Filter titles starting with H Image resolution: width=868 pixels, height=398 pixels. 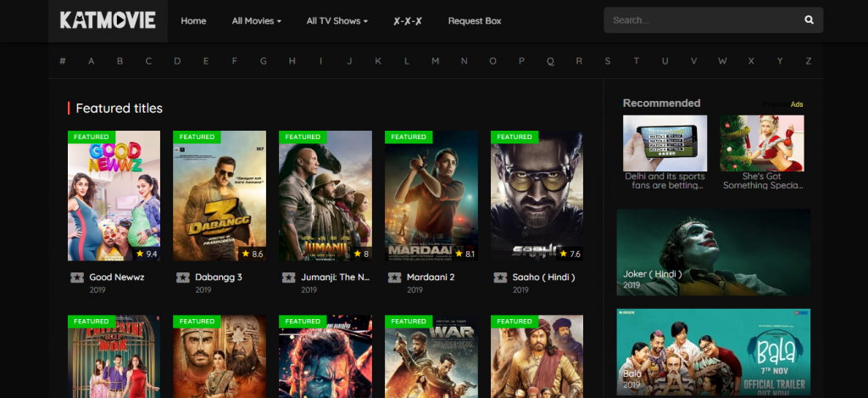(292, 61)
